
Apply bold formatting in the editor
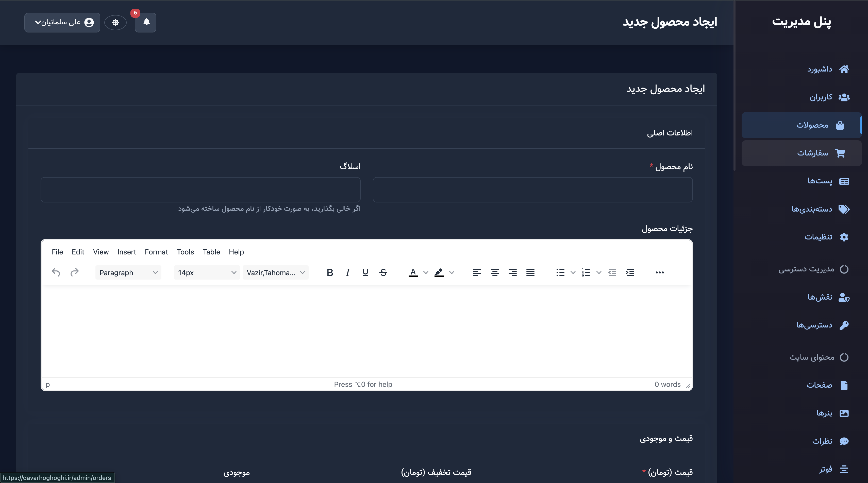[329, 272]
